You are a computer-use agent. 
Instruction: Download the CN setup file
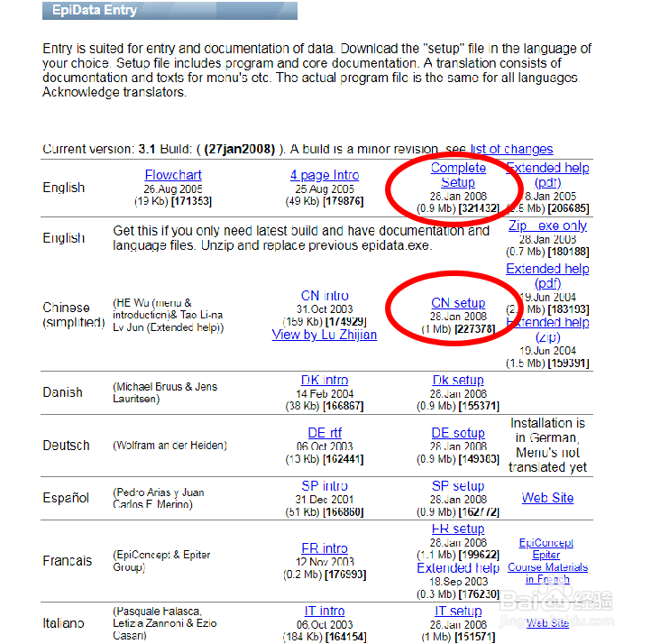tap(458, 303)
